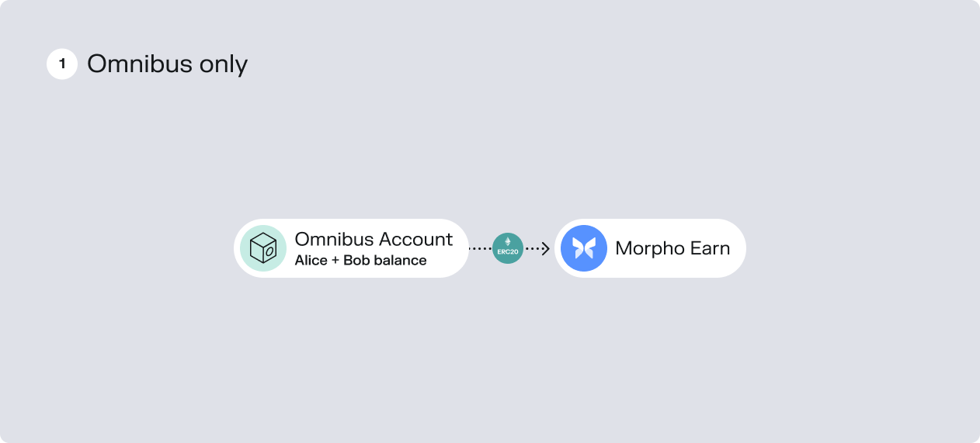
Task: Click the name "Bob" in the subtitle
Action: click(356, 261)
